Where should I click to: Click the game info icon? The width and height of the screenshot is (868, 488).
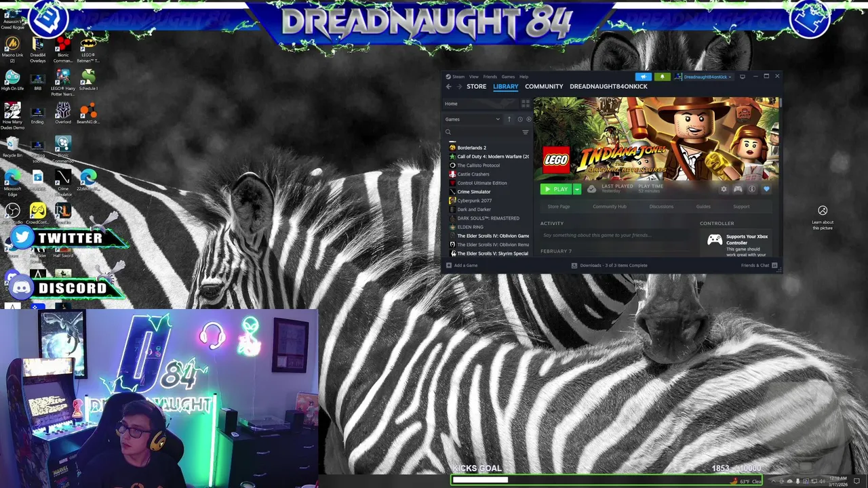coord(752,189)
